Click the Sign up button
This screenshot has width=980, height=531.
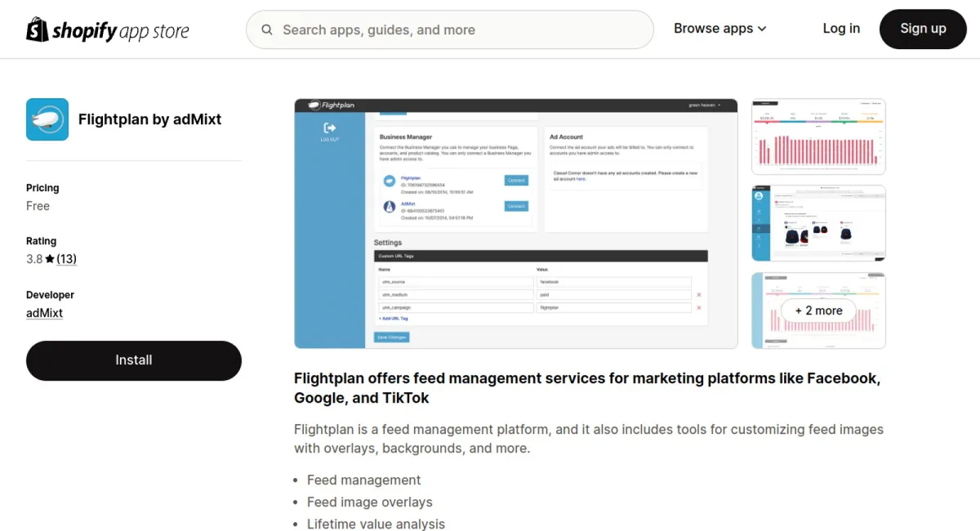point(923,29)
